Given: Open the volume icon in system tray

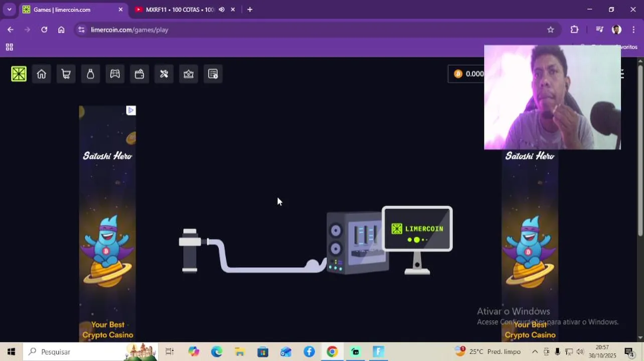Looking at the screenshot, I should (580, 352).
